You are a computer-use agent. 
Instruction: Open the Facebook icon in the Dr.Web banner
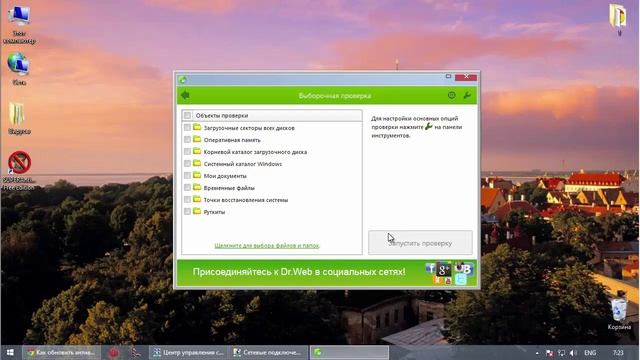(430, 268)
